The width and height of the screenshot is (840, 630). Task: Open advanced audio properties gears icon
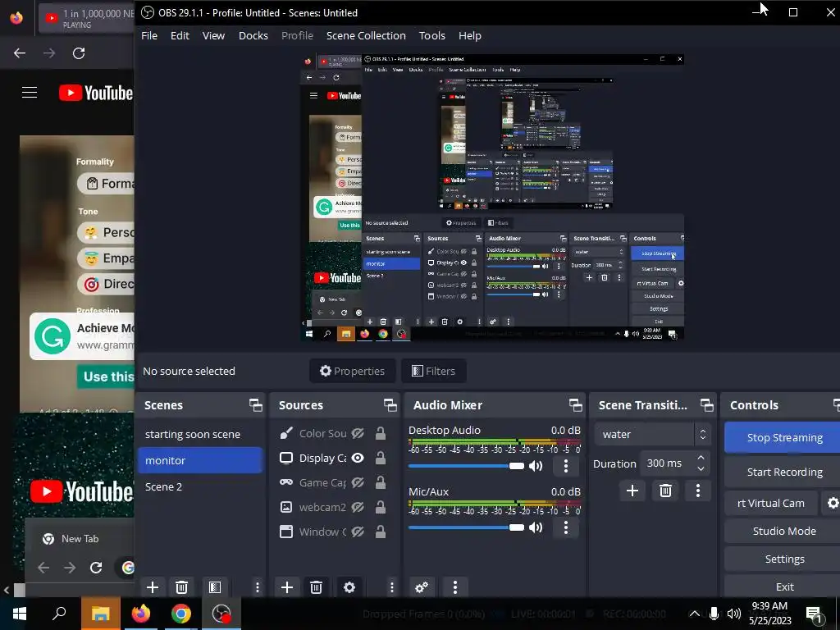[x=422, y=587]
